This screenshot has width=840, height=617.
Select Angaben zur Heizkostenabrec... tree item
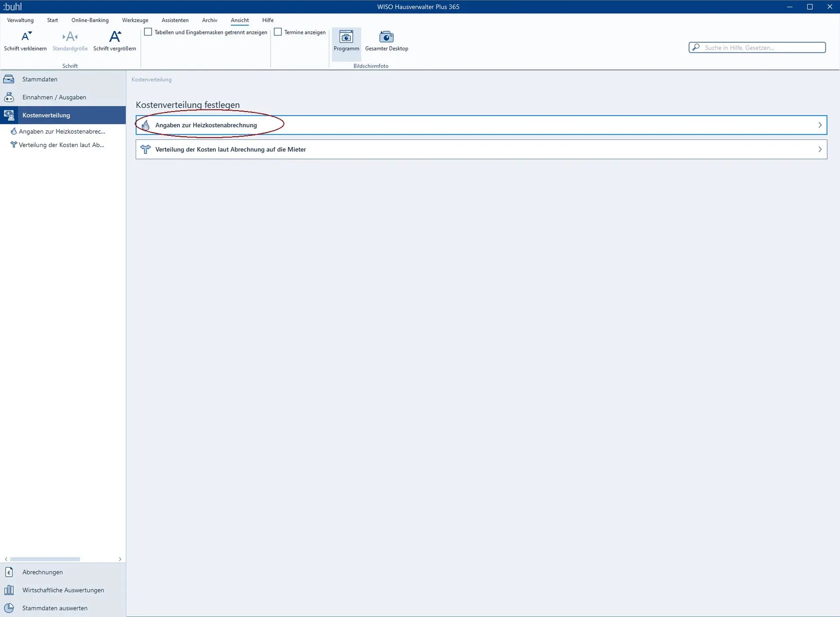tap(62, 132)
